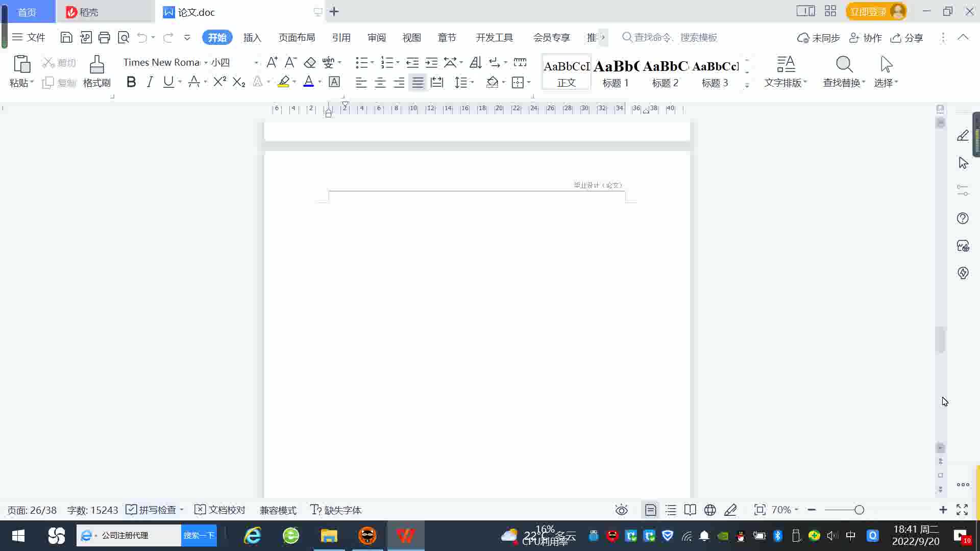
Task: Open zoom percentage 70% dropdown
Action: click(x=785, y=510)
